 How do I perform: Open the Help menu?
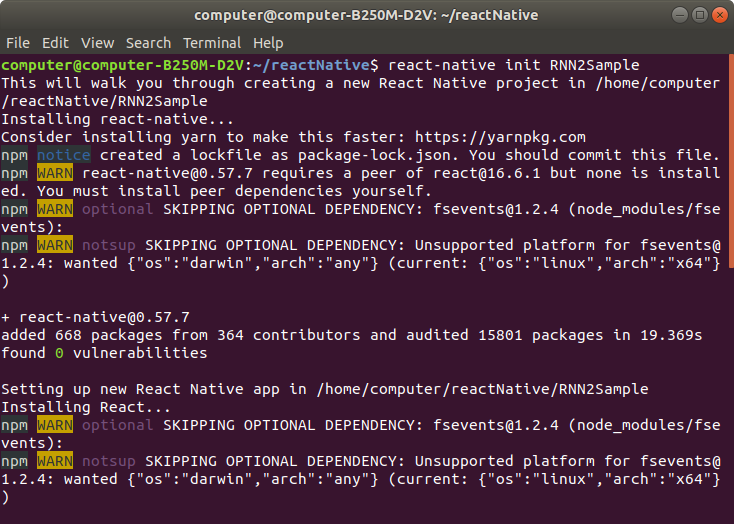tap(268, 43)
